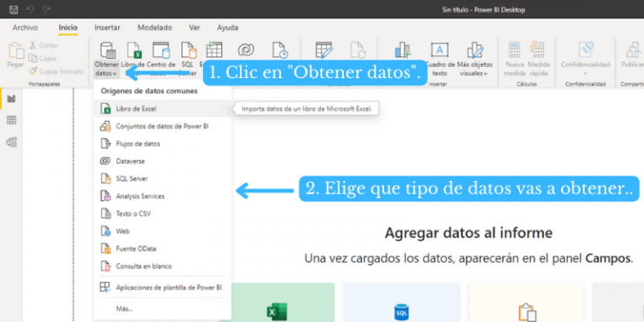
Task: Switch to Data table view in sidebar
Action: click(12, 121)
